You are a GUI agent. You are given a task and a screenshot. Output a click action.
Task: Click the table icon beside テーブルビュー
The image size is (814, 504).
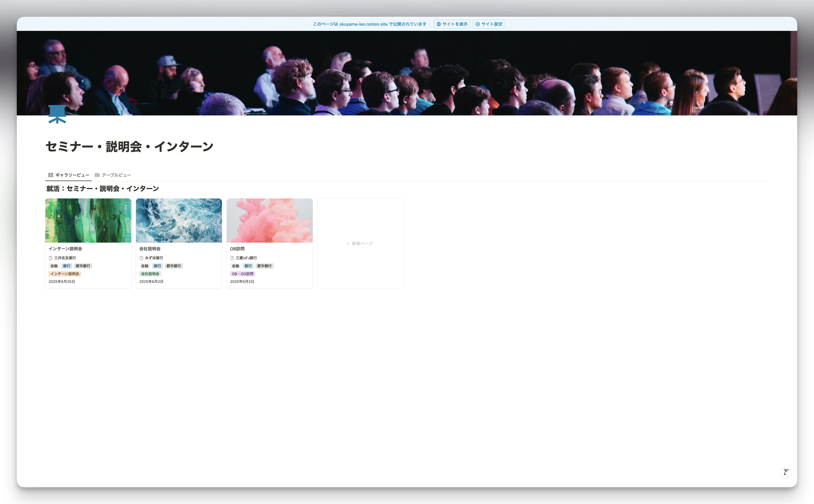click(97, 175)
